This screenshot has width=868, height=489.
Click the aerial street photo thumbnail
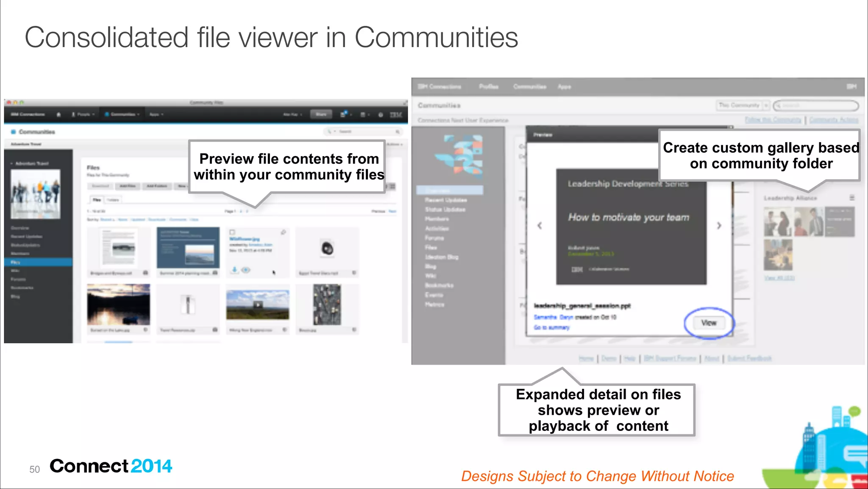tap(327, 305)
